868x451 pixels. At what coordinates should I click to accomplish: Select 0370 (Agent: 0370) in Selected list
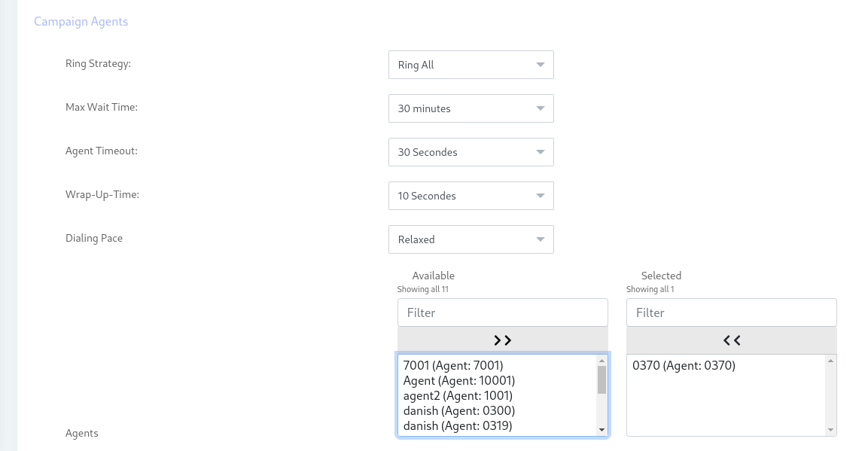pos(684,366)
